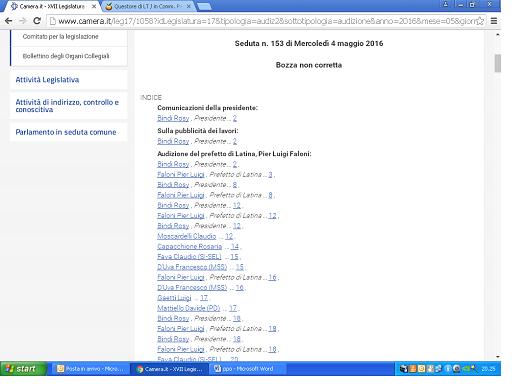This screenshot has width=512, height=384.
Task: Switch to the Microsoft Word taskbar item
Action: point(248,369)
